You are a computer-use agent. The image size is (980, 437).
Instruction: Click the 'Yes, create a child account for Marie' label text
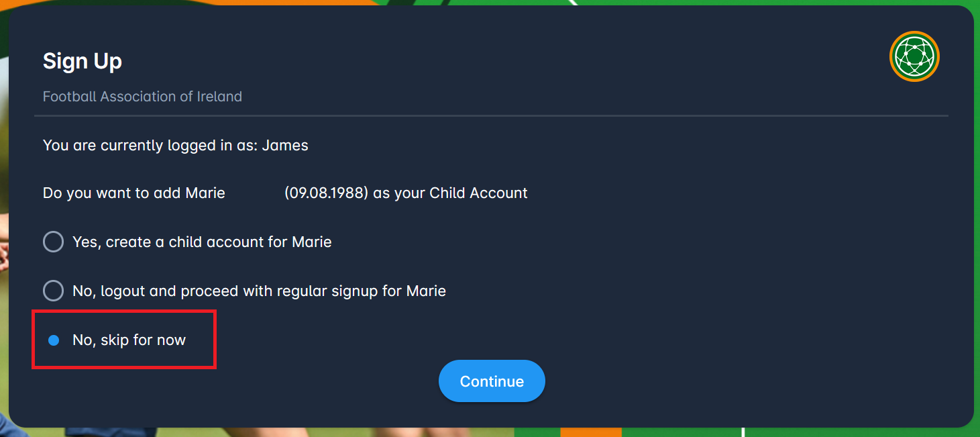(x=202, y=242)
